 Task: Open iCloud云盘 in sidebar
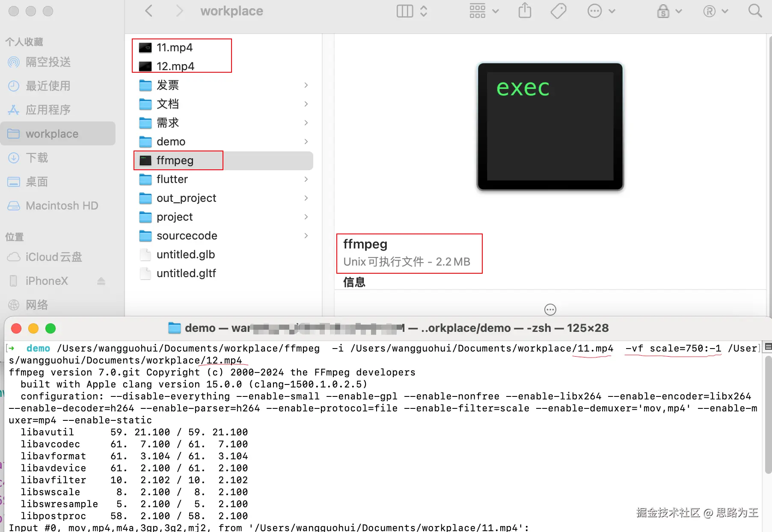[x=58, y=257]
